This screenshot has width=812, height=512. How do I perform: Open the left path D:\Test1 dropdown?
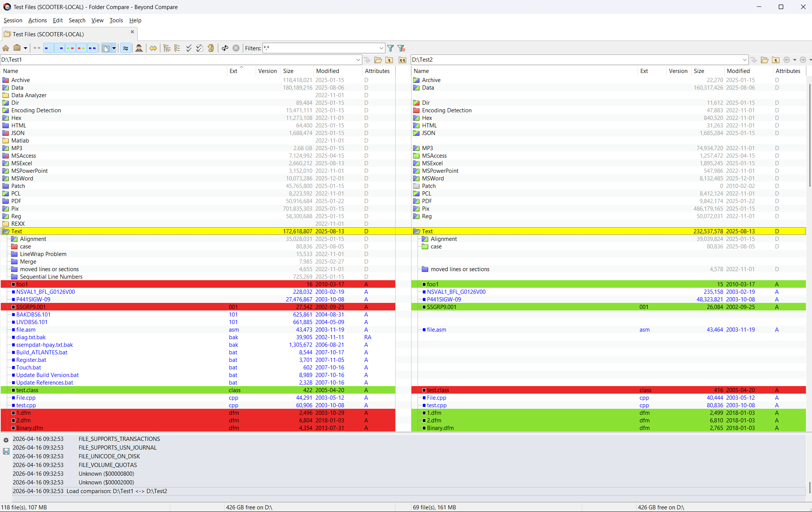[358, 60]
